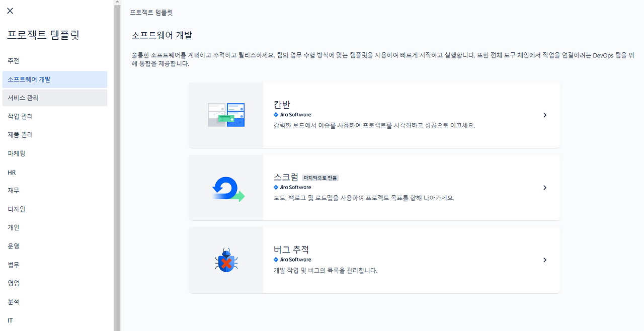The height and width of the screenshot is (331, 644).
Task: Switch to the 서비스 관리 category
Action: (22, 98)
